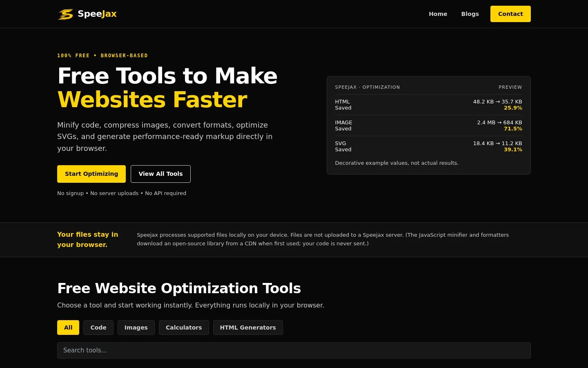Click 'Your files stay in your browser.' heading
The image size is (588, 368).
click(x=87, y=240)
